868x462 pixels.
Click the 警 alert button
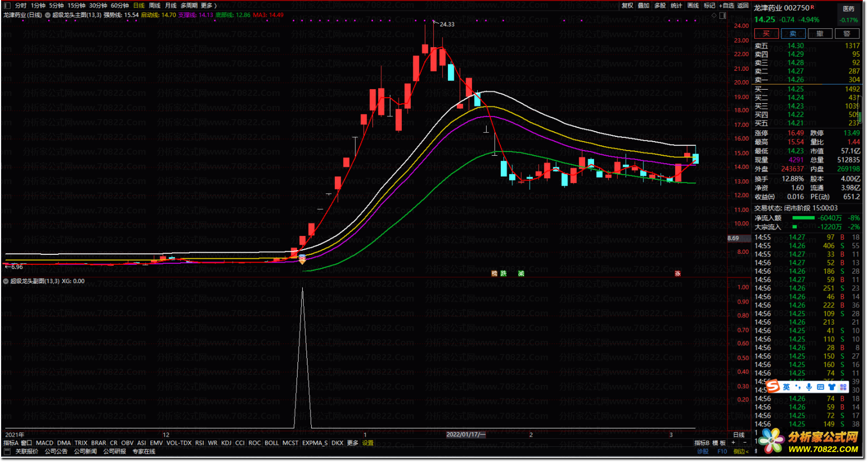847,34
